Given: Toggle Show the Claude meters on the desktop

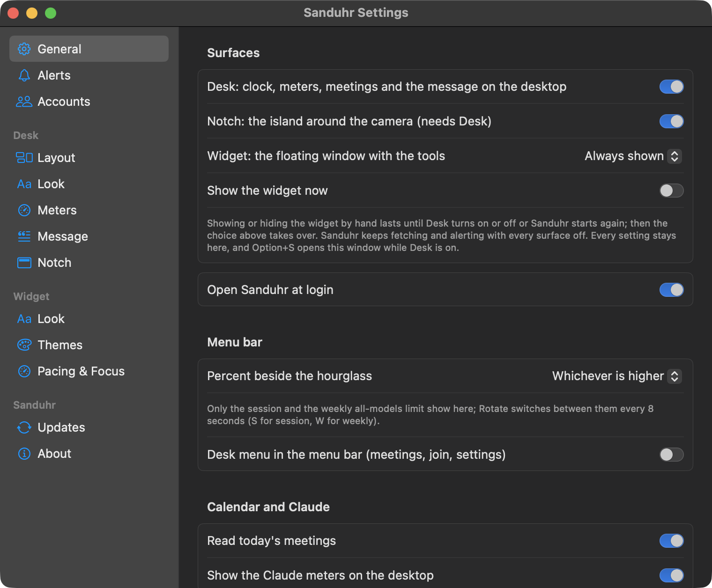Looking at the screenshot, I should (672, 575).
